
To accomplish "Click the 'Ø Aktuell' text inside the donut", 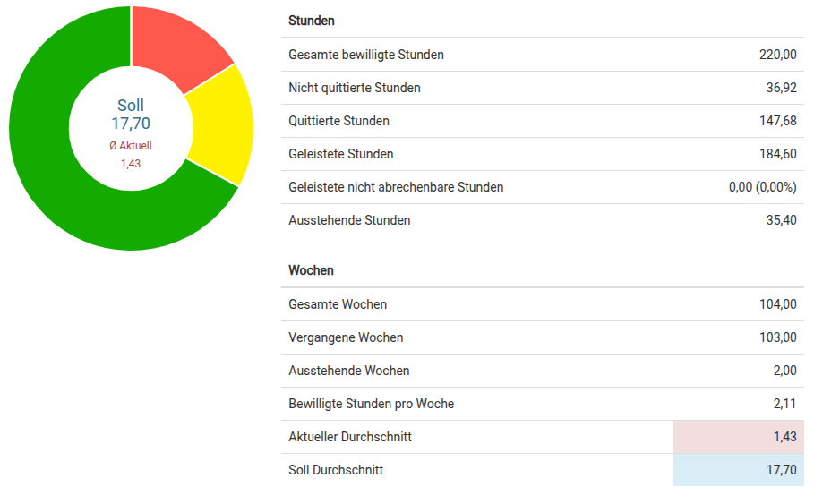I will [x=131, y=145].
